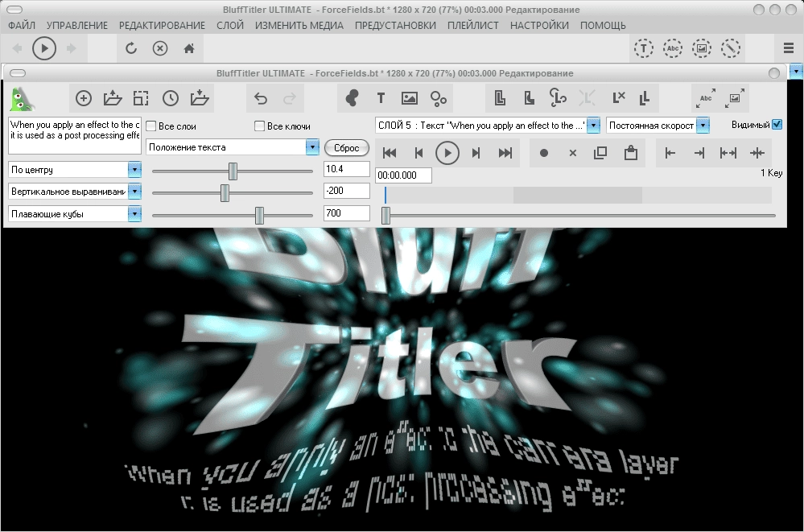Click the 'Сброс' reset button
This screenshot has width=804, height=532.
(347, 148)
